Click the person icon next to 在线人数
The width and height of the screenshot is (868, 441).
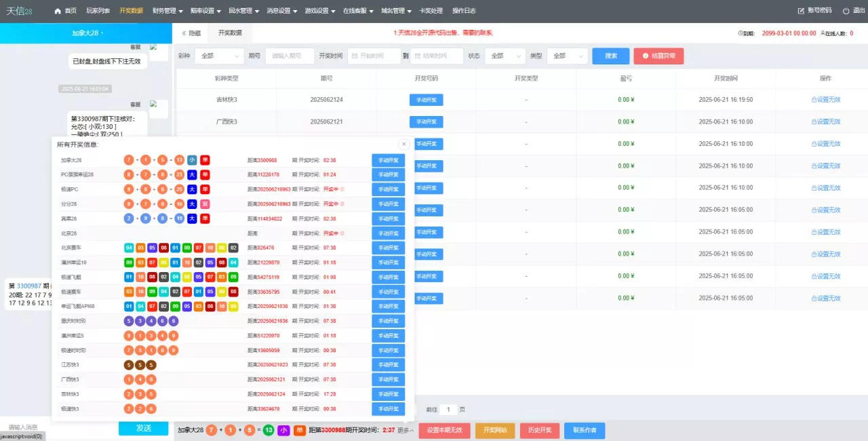(x=822, y=33)
